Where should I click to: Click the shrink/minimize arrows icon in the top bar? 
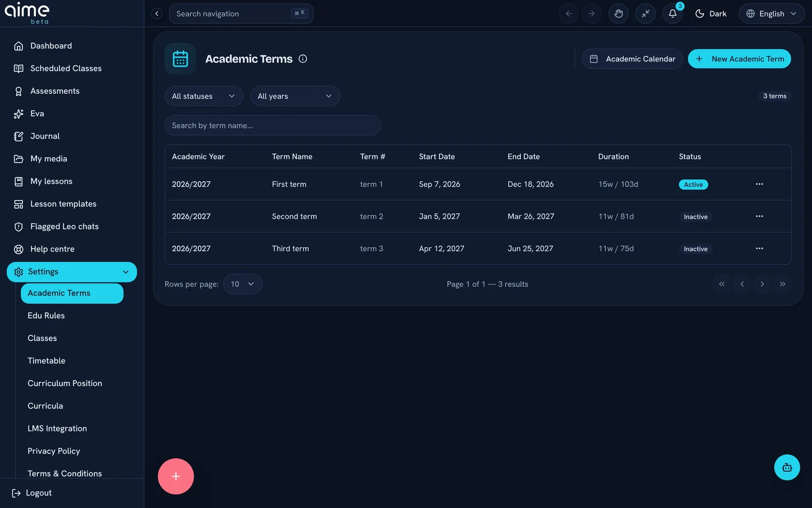pos(646,14)
